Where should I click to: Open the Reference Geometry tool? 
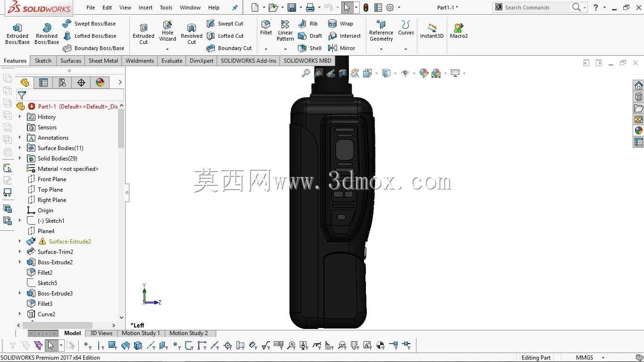coord(381,31)
